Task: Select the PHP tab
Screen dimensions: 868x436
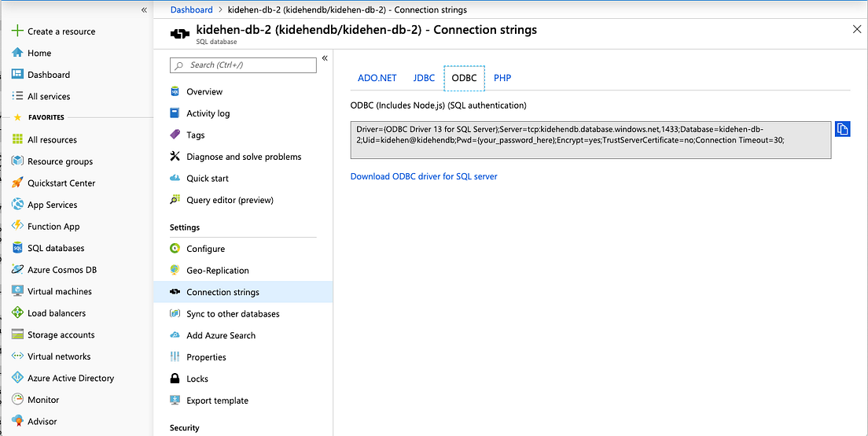Action: (x=502, y=78)
